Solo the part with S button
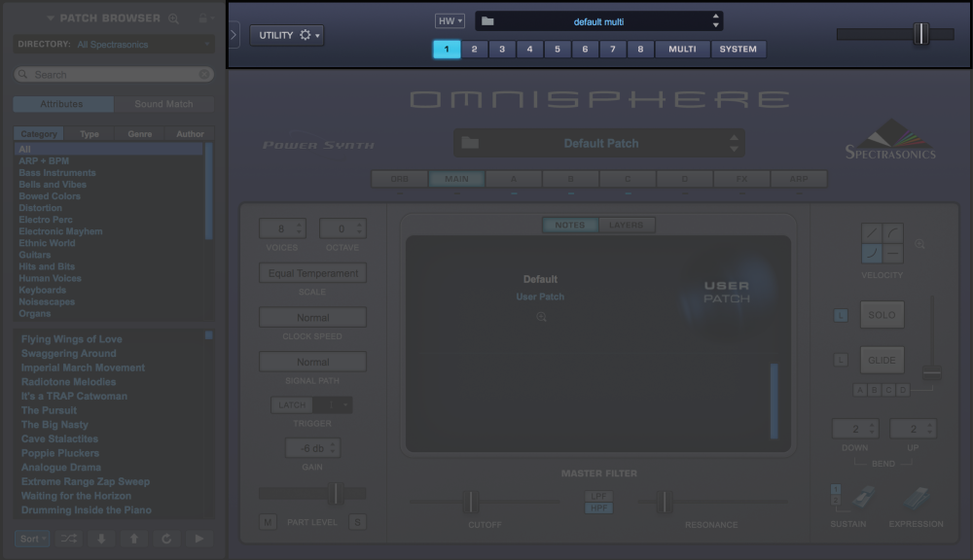This screenshot has width=973, height=560. click(357, 522)
